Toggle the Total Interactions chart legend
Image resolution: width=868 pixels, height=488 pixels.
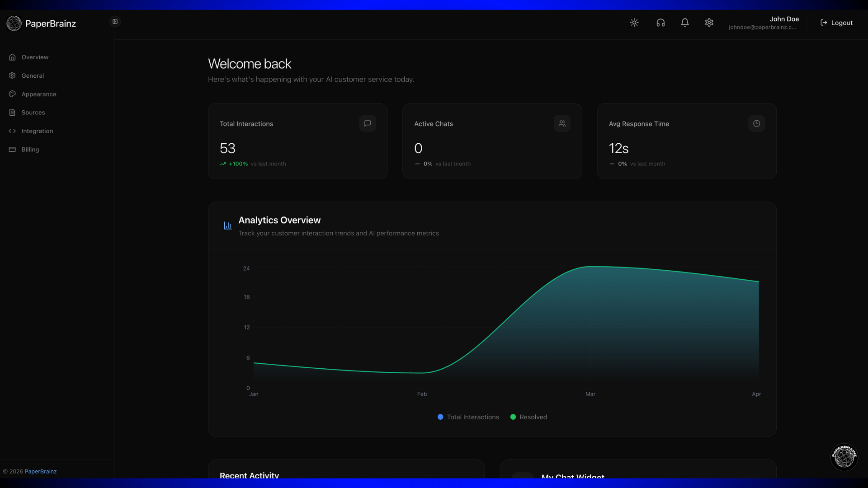point(467,417)
